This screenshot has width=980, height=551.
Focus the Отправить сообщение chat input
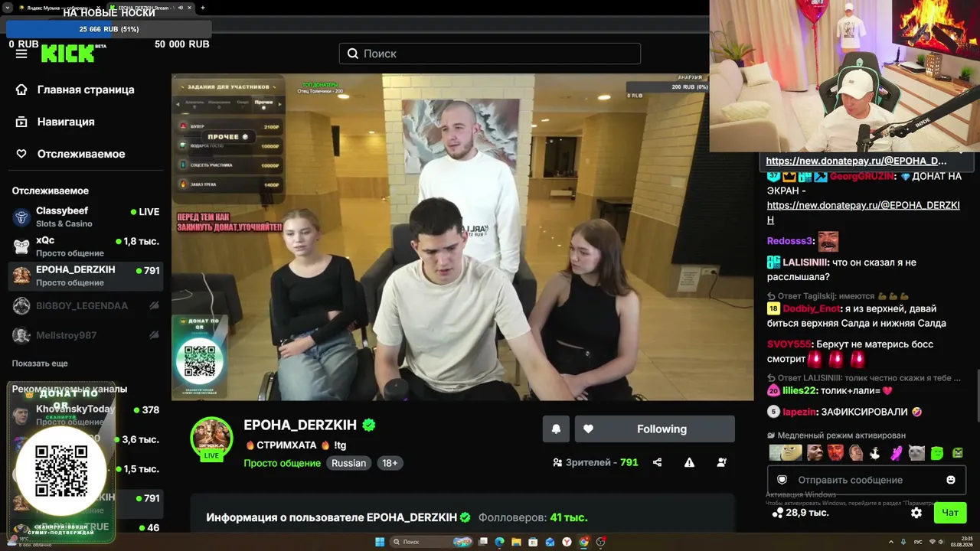click(x=866, y=480)
